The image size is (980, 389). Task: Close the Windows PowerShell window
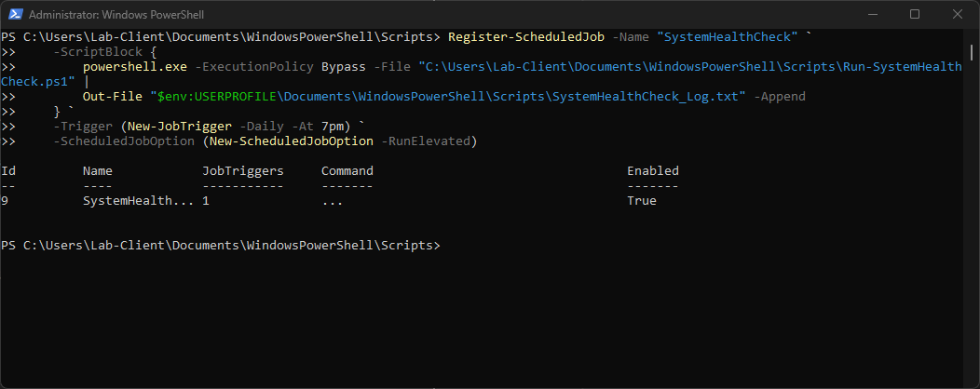[x=957, y=14]
